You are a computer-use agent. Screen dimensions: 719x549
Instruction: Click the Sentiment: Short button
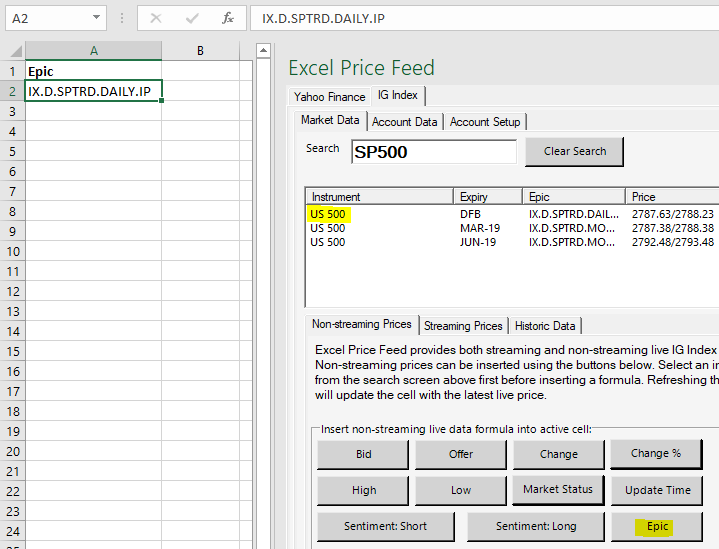pyautogui.click(x=386, y=526)
